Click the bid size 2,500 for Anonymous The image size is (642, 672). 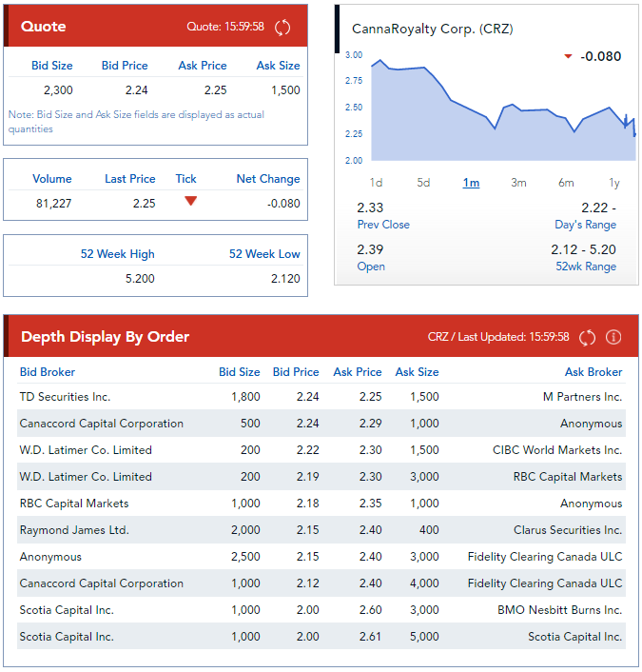(x=245, y=557)
